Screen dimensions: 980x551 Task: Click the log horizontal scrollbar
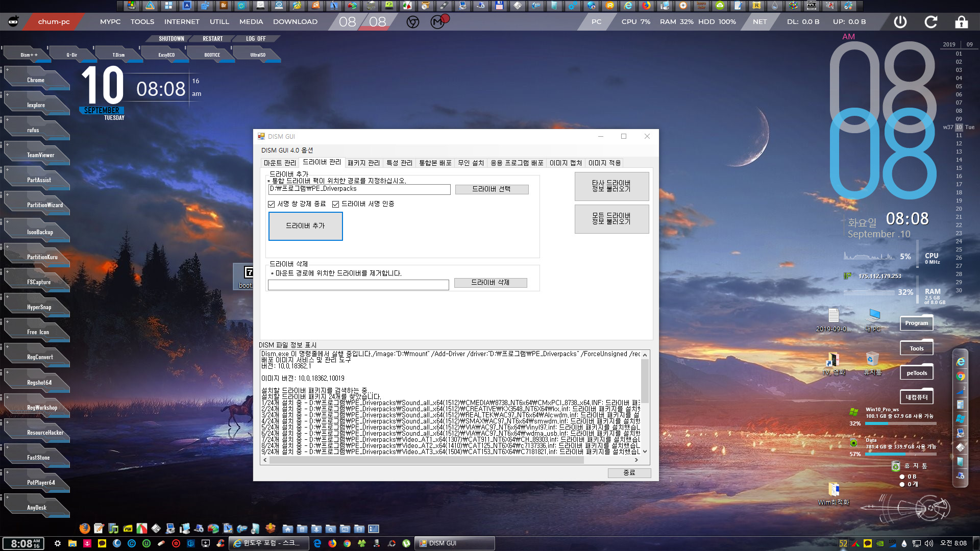[426, 460]
